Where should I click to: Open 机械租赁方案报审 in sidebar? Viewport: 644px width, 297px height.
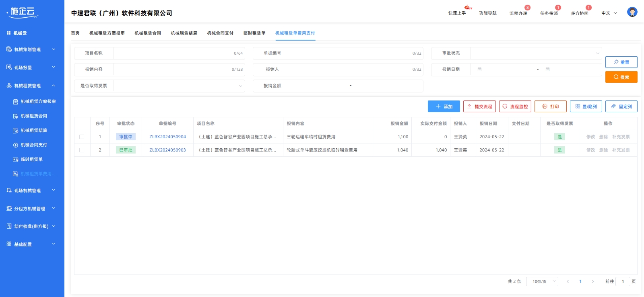coord(38,102)
